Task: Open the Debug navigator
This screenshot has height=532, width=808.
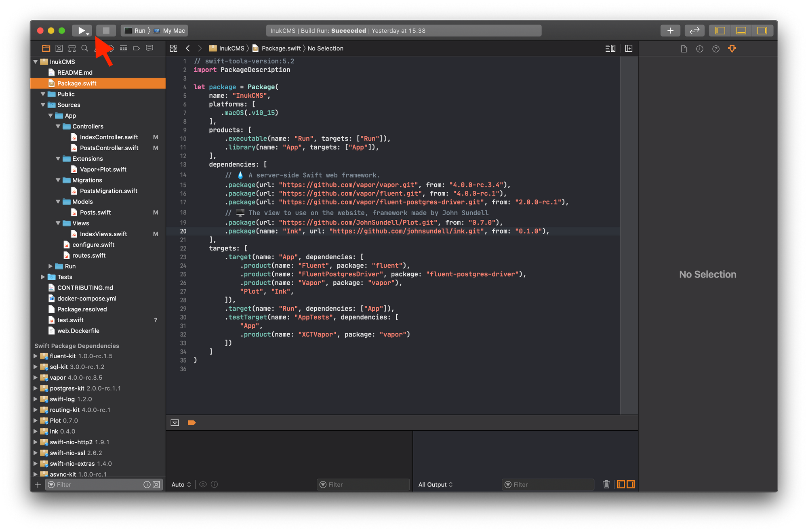Action: click(x=124, y=48)
